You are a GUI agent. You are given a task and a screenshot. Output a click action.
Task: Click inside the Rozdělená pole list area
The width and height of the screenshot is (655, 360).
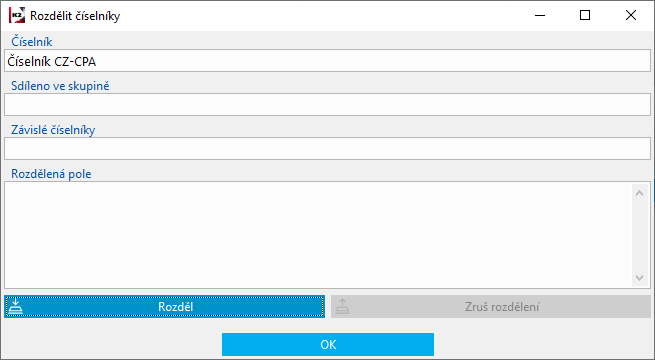coord(319,235)
